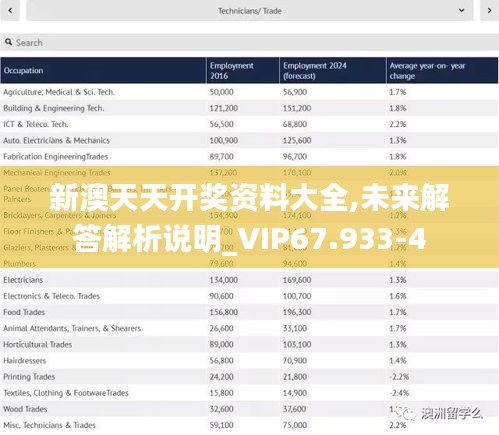Click 100,900 employment 2016 value
Screen dimensions: 499x435
[x=224, y=141]
